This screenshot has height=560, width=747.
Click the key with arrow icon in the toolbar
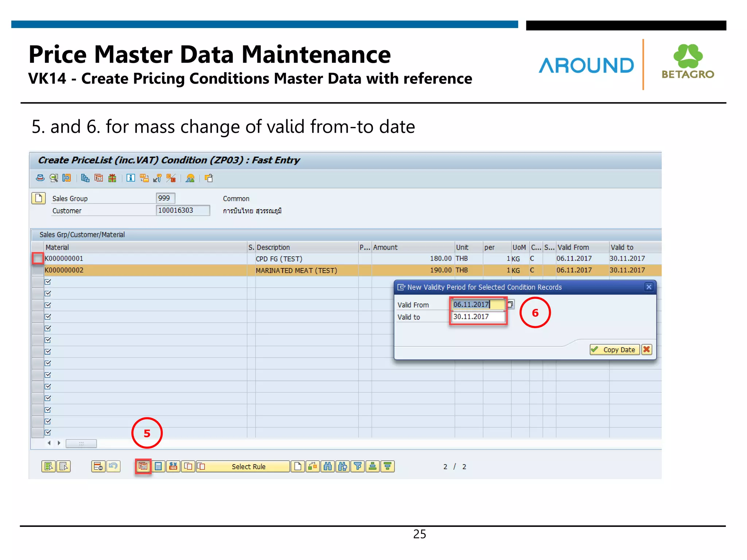click(157, 178)
